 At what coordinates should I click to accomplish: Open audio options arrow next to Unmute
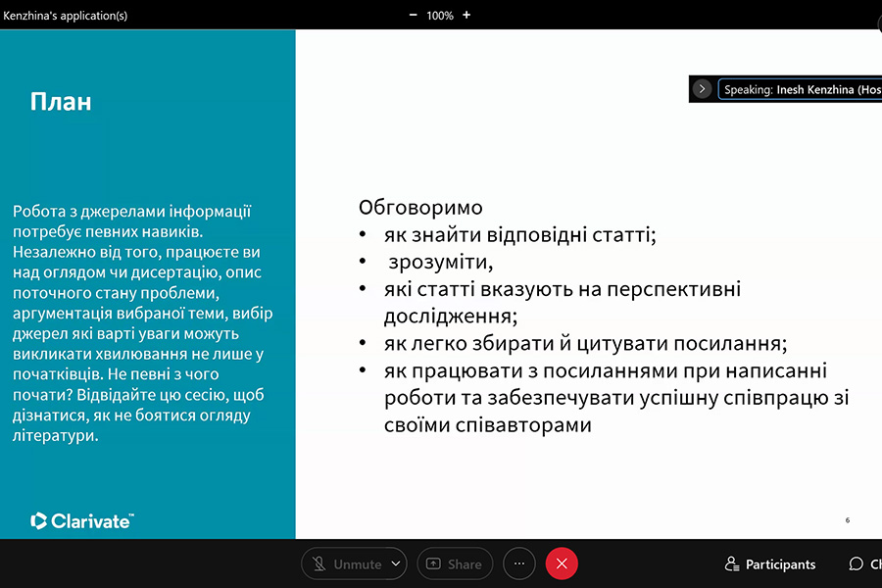click(396, 563)
